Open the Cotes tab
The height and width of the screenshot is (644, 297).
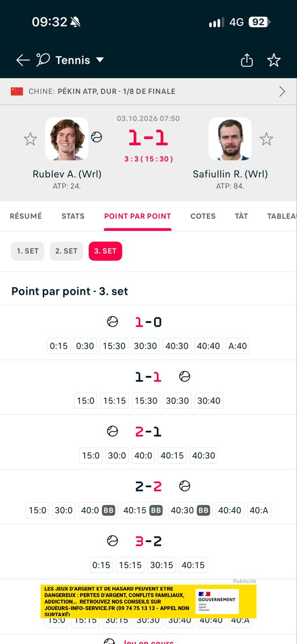pos(203,216)
